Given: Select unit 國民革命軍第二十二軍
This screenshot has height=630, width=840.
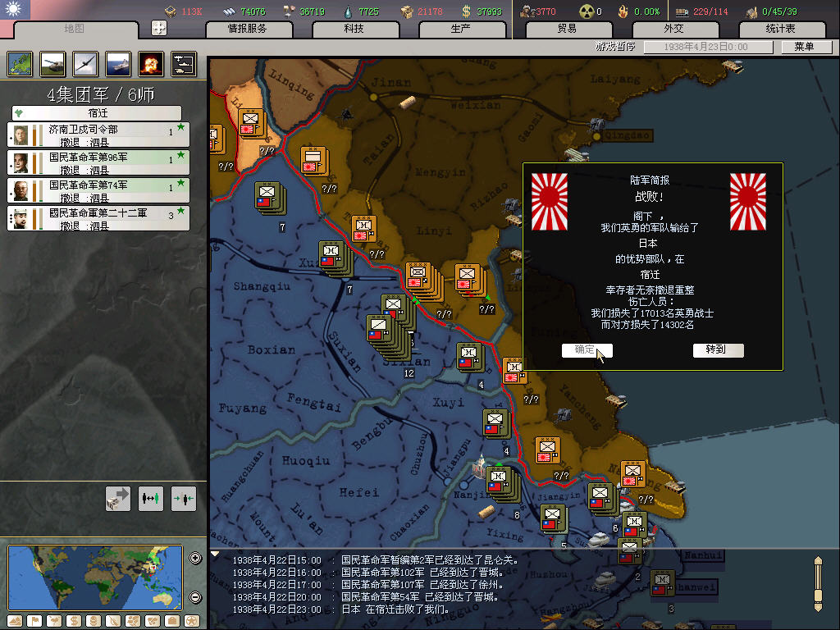Looking at the screenshot, I should (x=98, y=218).
